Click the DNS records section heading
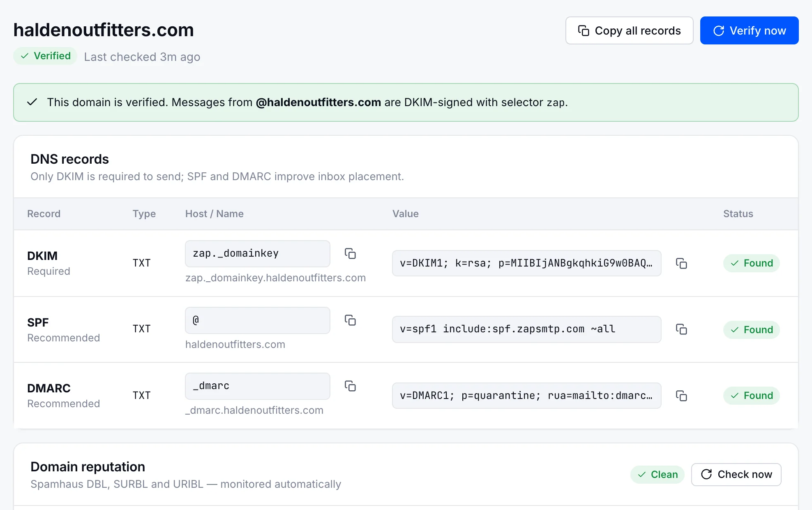 tap(69, 159)
